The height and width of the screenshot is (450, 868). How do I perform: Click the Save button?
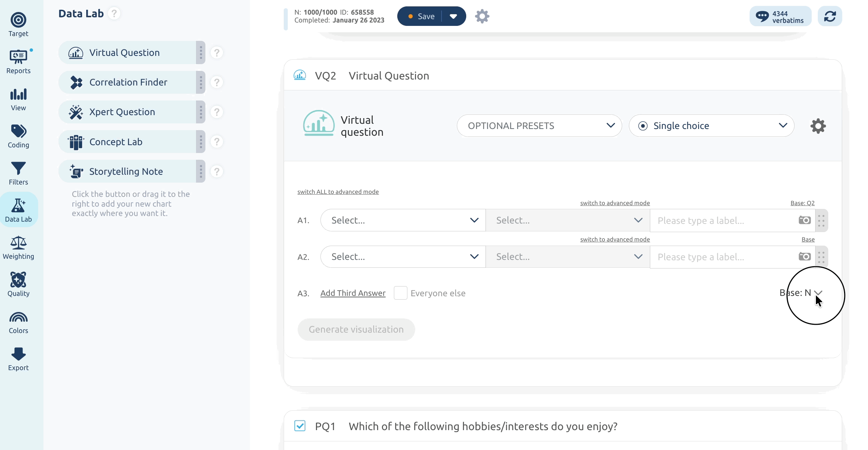pyautogui.click(x=421, y=16)
